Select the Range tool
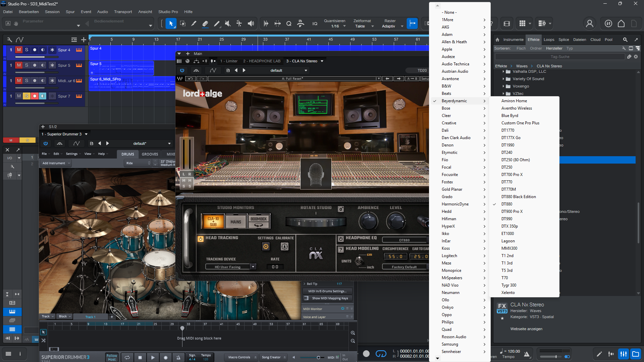 (x=183, y=23)
